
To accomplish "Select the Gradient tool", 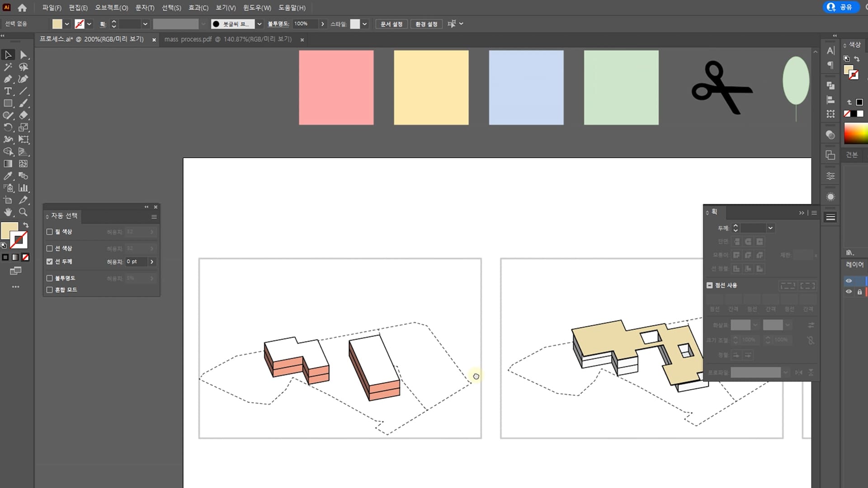I will [x=8, y=164].
